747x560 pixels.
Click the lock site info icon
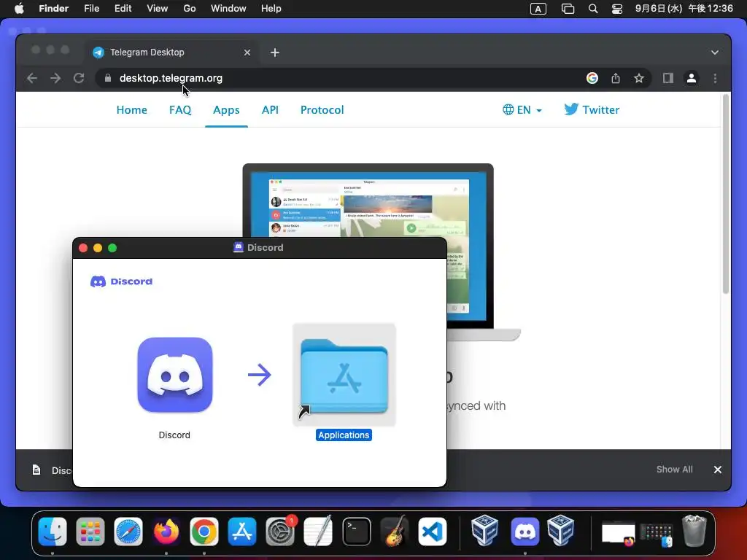coord(108,78)
